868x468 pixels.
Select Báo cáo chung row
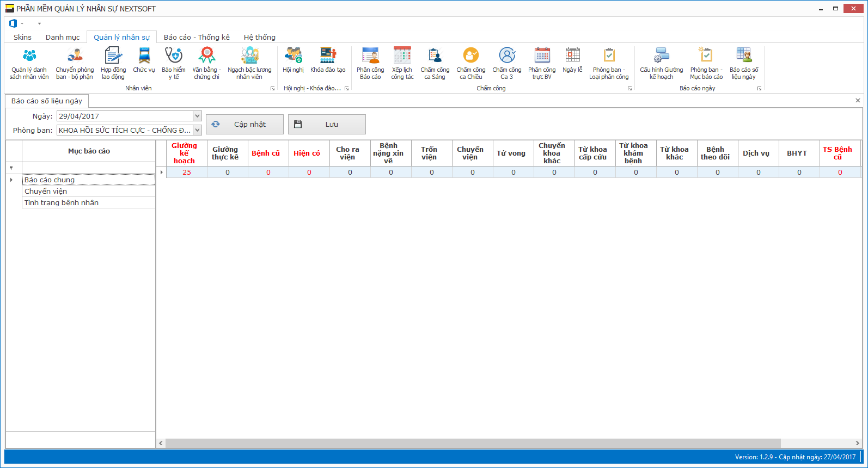tap(89, 180)
